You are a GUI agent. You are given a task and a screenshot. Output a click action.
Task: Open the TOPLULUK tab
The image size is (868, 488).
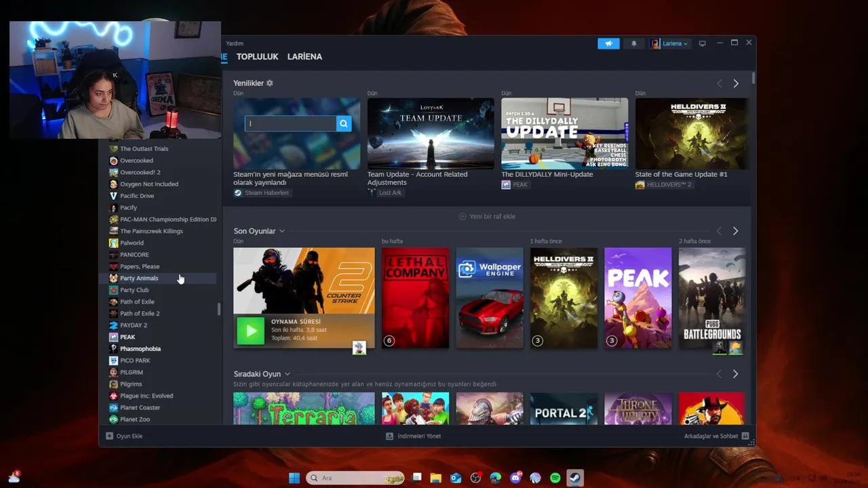tap(258, 57)
